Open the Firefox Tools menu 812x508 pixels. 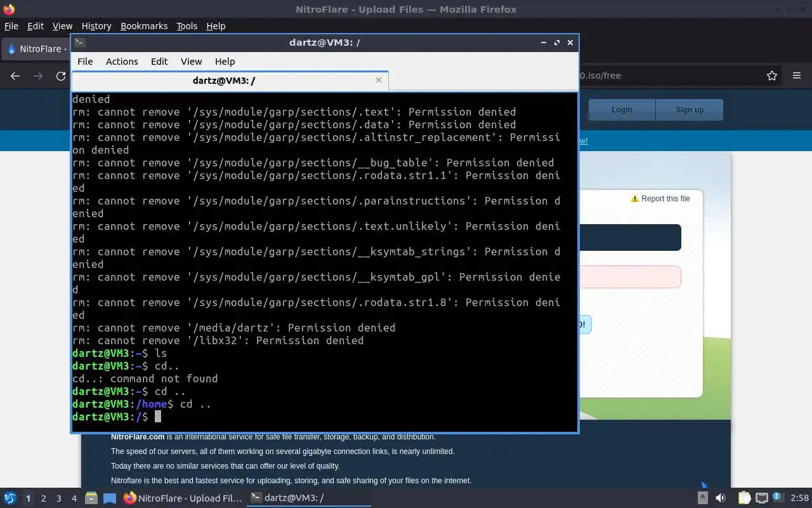[x=187, y=26]
